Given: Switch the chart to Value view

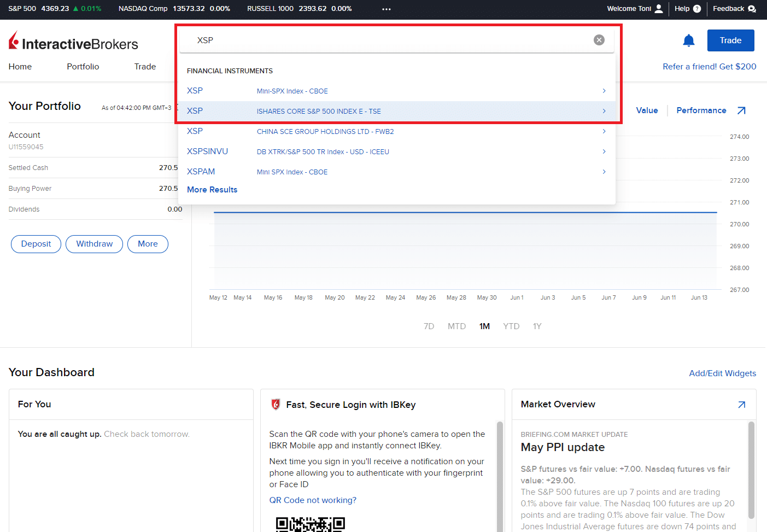Looking at the screenshot, I should (x=647, y=110).
